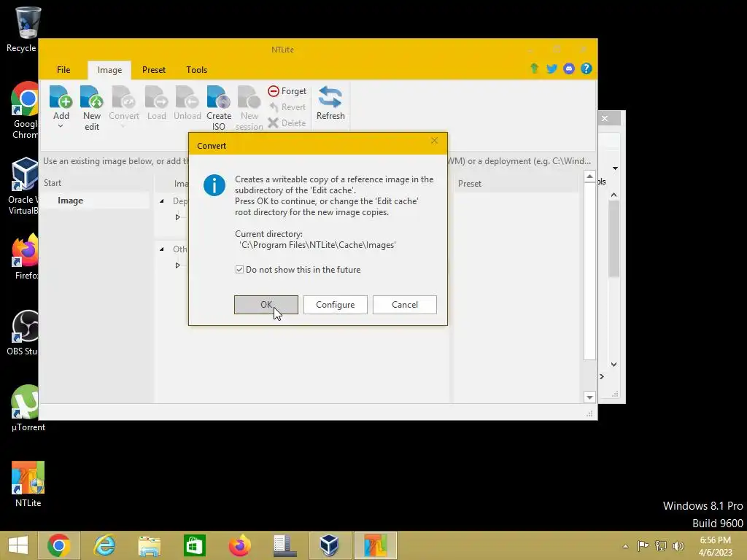Open Google Chrome desktop shortcut

click(x=25, y=111)
